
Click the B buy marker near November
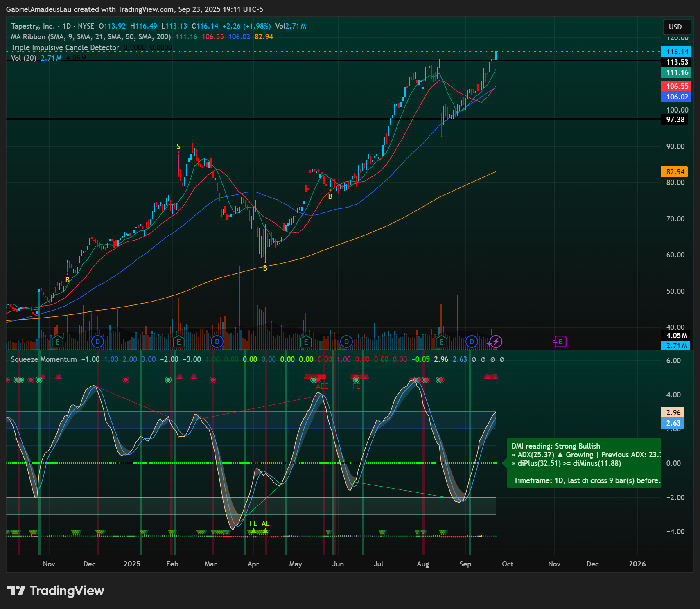68,280
